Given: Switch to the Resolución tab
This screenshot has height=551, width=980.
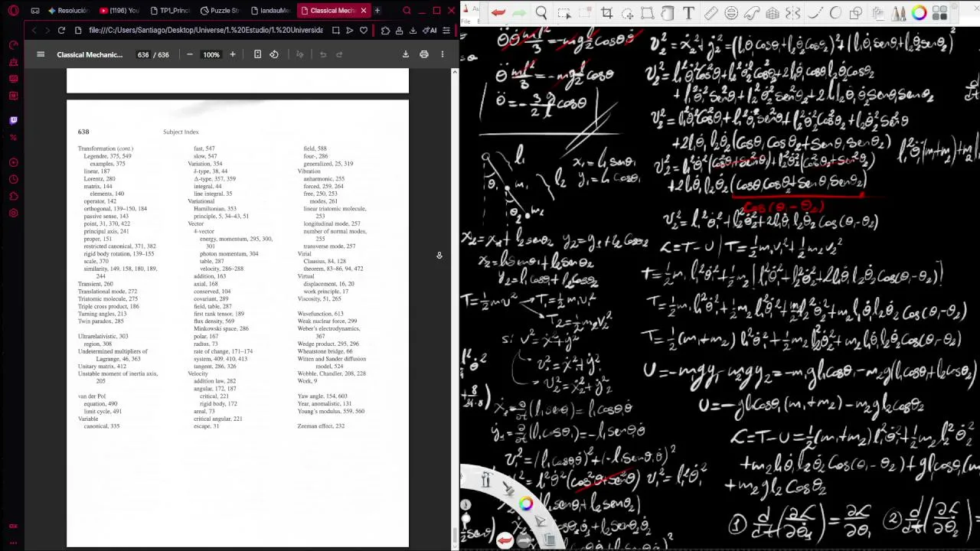Looking at the screenshot, I should click(x=69, y=11).
